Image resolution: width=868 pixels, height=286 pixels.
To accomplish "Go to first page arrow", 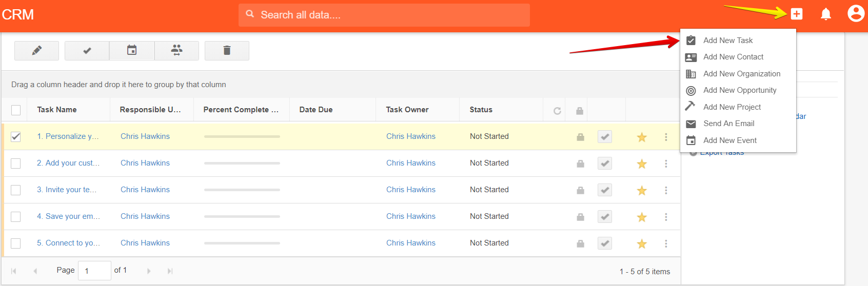I will click(x=13, y=271).
